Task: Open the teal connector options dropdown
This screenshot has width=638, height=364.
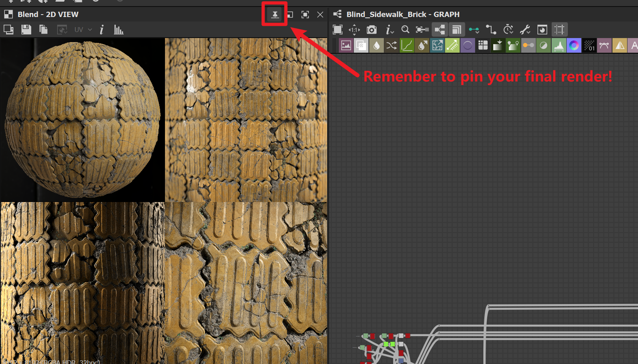Action: coord(474,30)
